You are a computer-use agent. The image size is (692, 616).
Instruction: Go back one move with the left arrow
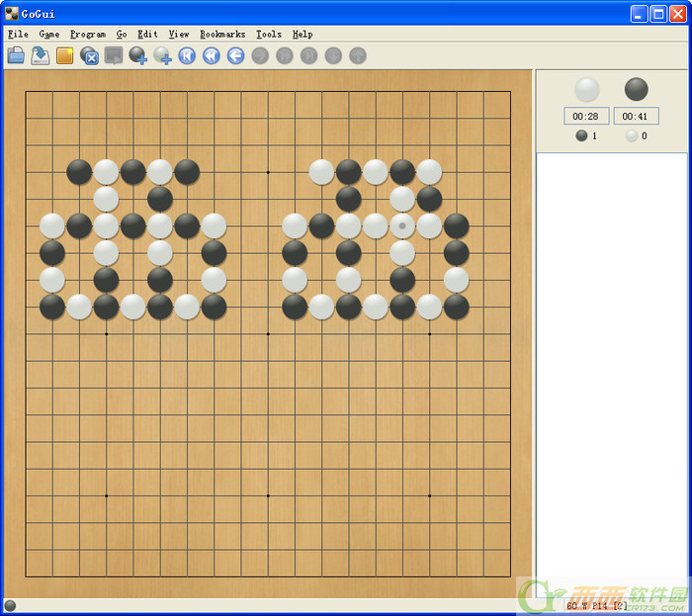pyautogui.click(x=235, y=56)
